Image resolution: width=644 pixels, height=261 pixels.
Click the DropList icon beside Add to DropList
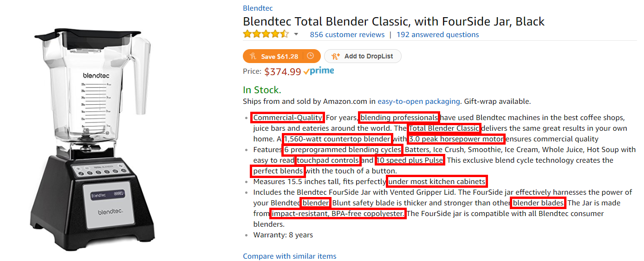coord(336,56)
